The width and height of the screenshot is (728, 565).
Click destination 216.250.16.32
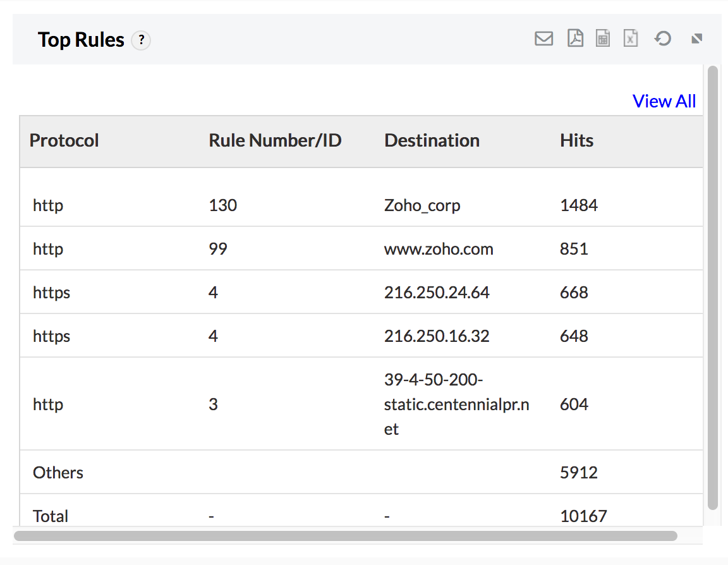pyautogui.click(x=437, y=336)
